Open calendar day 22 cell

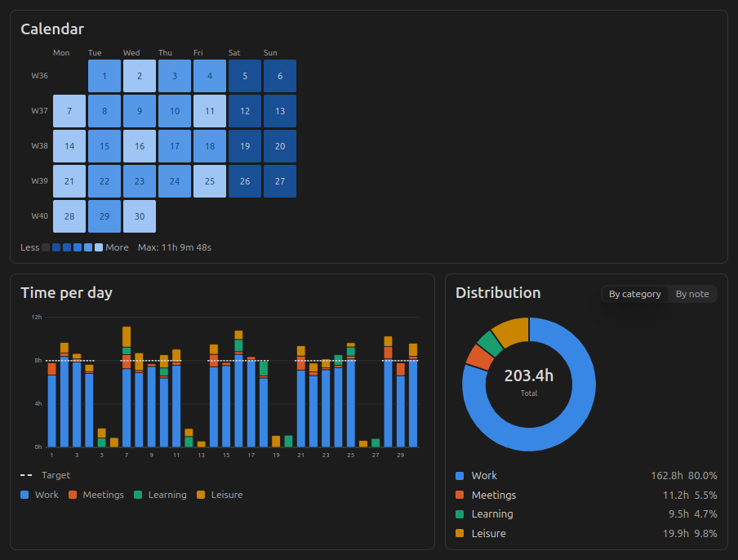click(104, 181)
